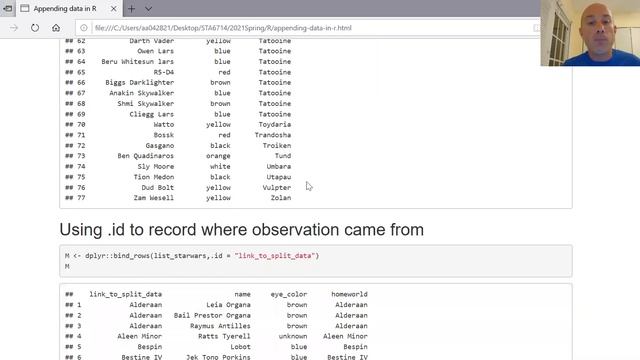
Task: Select 'Watto' name text
Action: tap(164, 124)
